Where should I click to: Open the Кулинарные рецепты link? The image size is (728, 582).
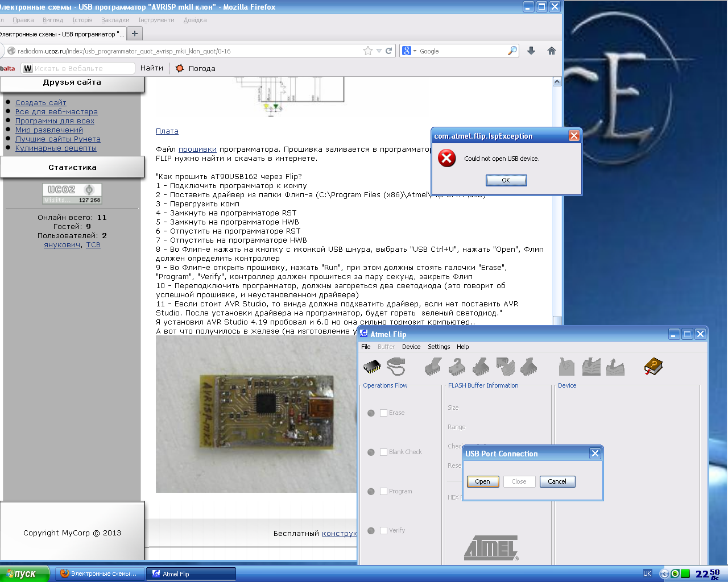[x=56, y=148]
